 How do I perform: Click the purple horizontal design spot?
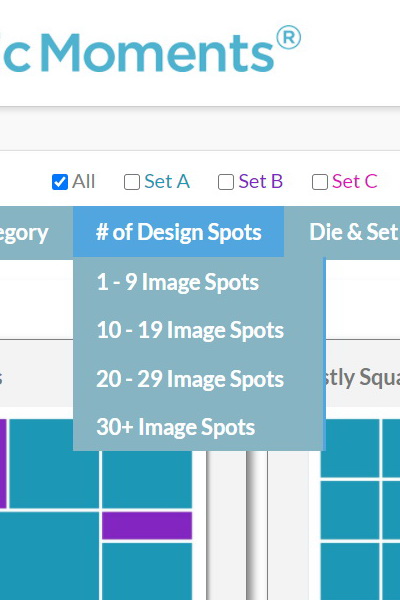coord(147,525)
